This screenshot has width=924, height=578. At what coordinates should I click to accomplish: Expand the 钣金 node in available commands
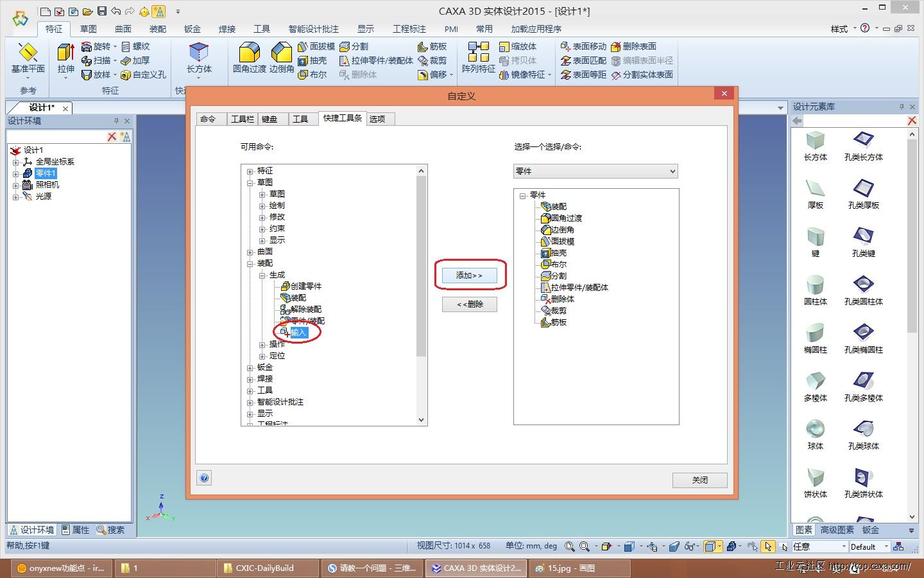click(250, 367)
